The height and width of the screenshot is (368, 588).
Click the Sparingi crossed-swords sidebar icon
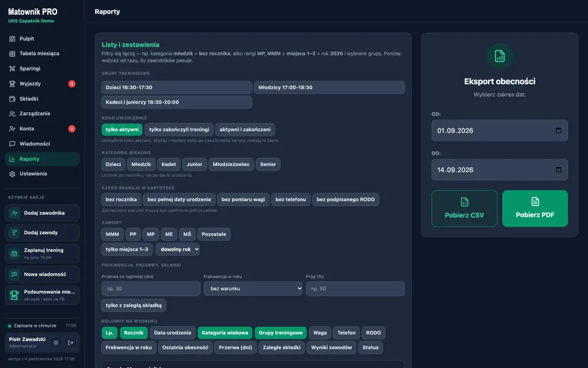(12, 68)
